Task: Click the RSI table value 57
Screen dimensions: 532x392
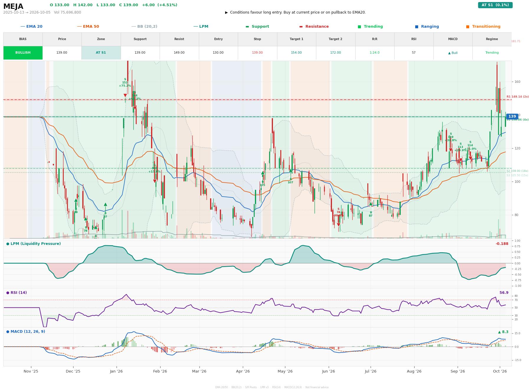Action: coord(414,53)
